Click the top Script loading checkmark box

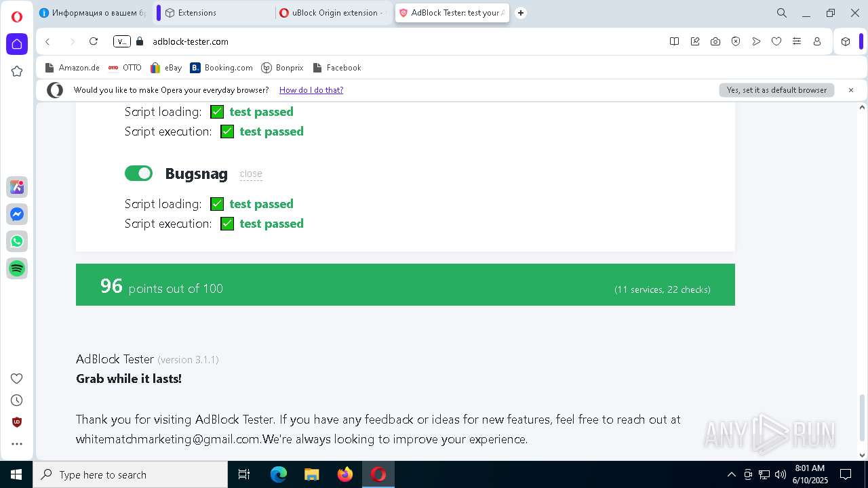click(217, 112)
